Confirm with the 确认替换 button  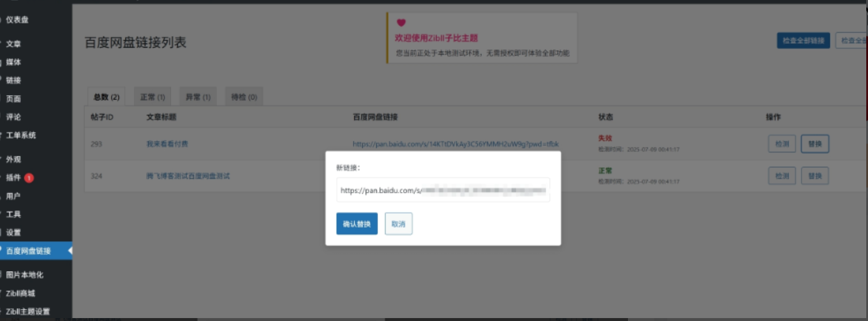tap(357, 224)
